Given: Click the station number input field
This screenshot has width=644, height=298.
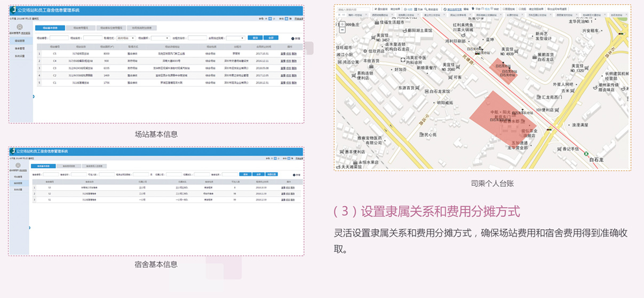Looking at the screenshot, I should pos(59,38).
